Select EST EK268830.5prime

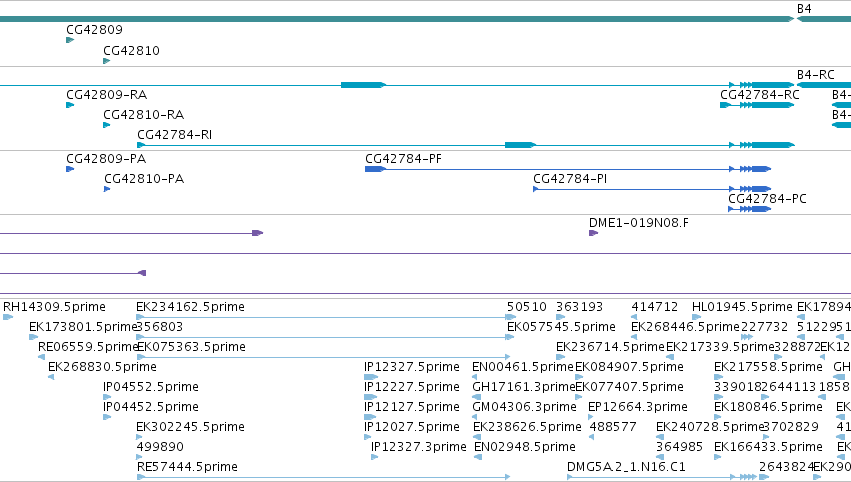(103, 367)
